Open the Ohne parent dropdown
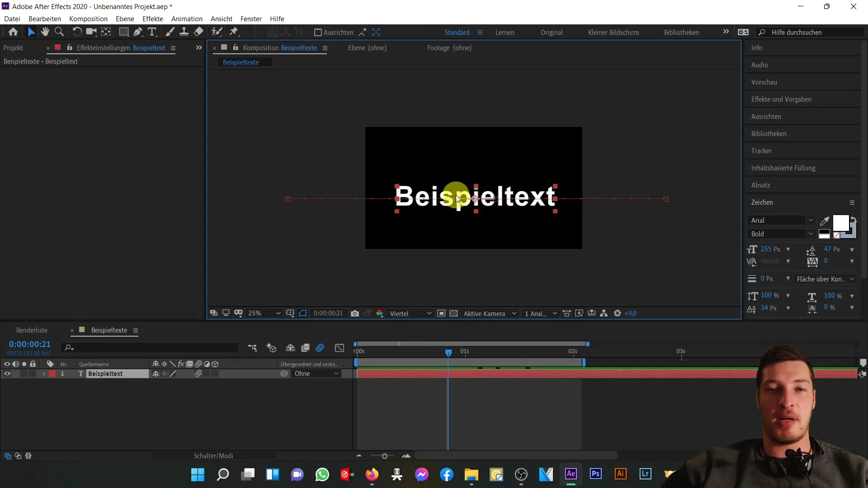The width and height of the screenshot is (868, 488). point(316,374)
